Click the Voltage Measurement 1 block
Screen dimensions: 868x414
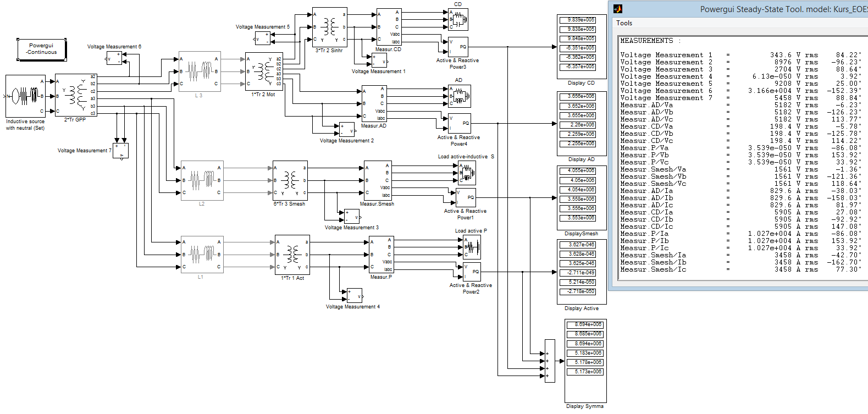pyautogui.click(x=379, y=59)
